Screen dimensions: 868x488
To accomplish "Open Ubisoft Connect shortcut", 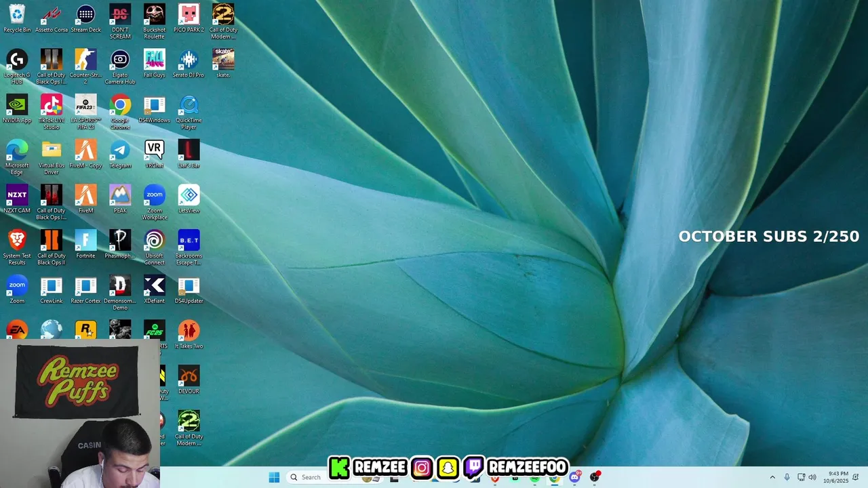I will point(155,247).
